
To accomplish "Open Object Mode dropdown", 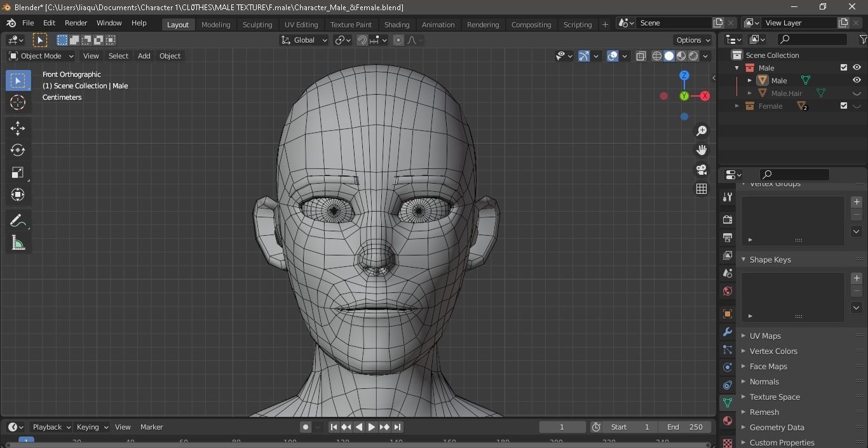I will click(41, 56).
